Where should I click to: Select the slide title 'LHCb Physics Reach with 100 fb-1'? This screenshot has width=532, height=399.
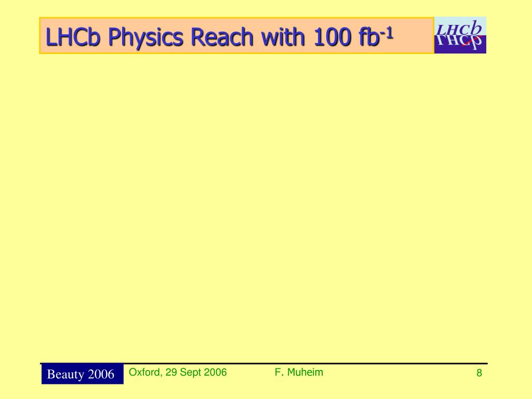219,37
